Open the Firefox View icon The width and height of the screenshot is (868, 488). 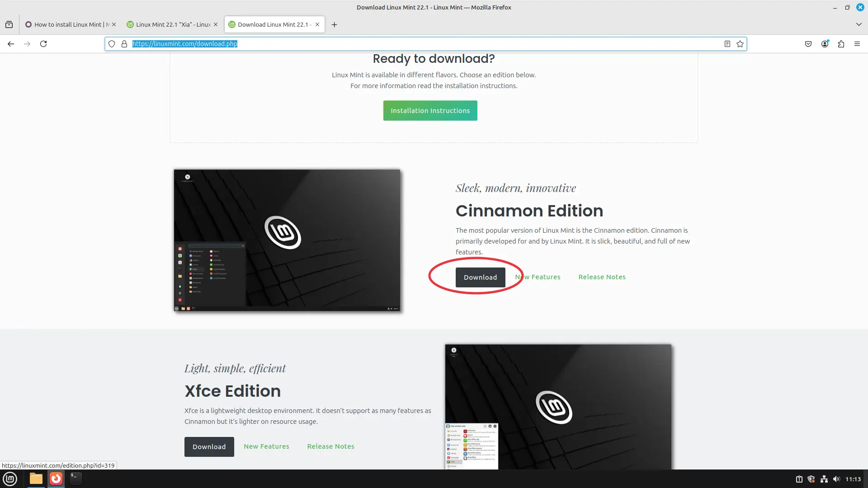[9, 24]
